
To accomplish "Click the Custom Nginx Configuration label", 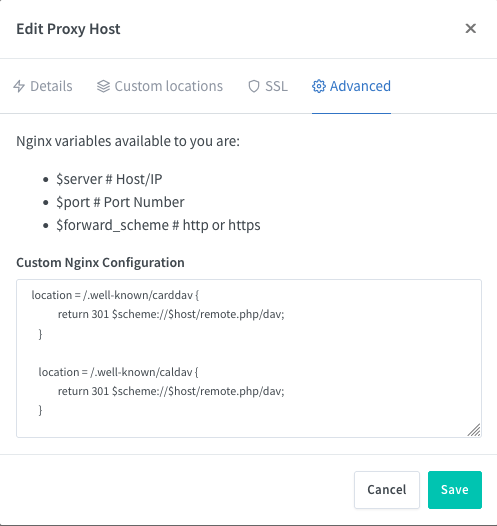I will point(100,262).
